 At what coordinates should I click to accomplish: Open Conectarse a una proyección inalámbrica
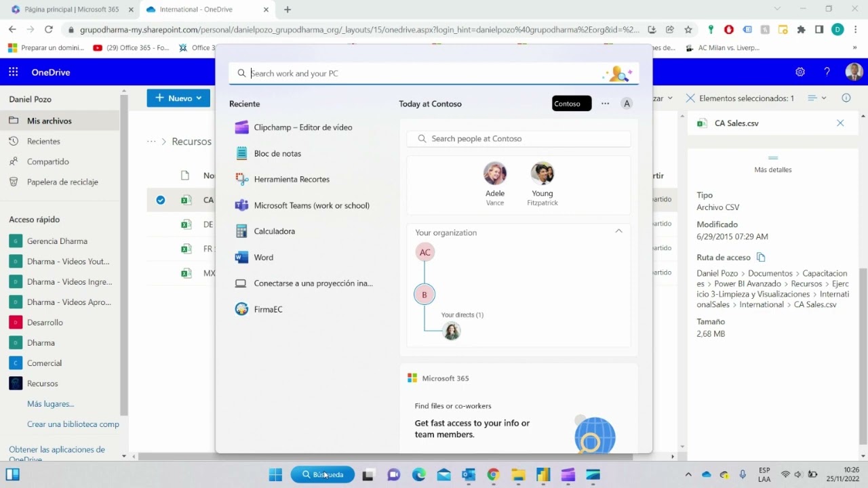pyautogui.click(x=302, y=283)
